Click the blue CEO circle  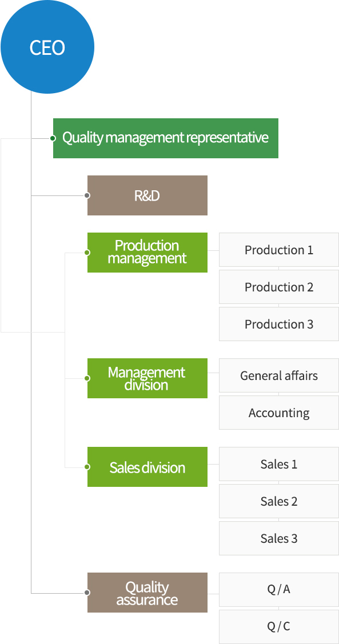pyautogui.click(x=47, y=47)
